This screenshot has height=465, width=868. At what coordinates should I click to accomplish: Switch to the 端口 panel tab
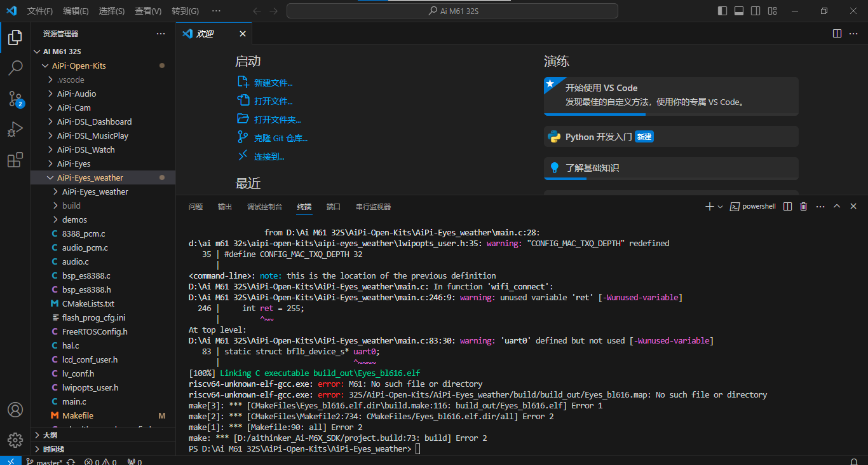[x=334, y=207]
